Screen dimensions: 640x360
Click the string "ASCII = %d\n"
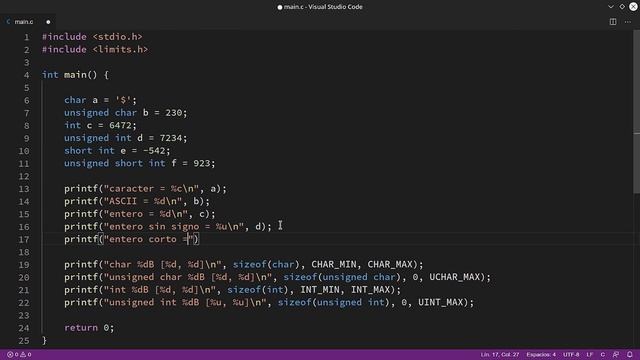(142, 201)
